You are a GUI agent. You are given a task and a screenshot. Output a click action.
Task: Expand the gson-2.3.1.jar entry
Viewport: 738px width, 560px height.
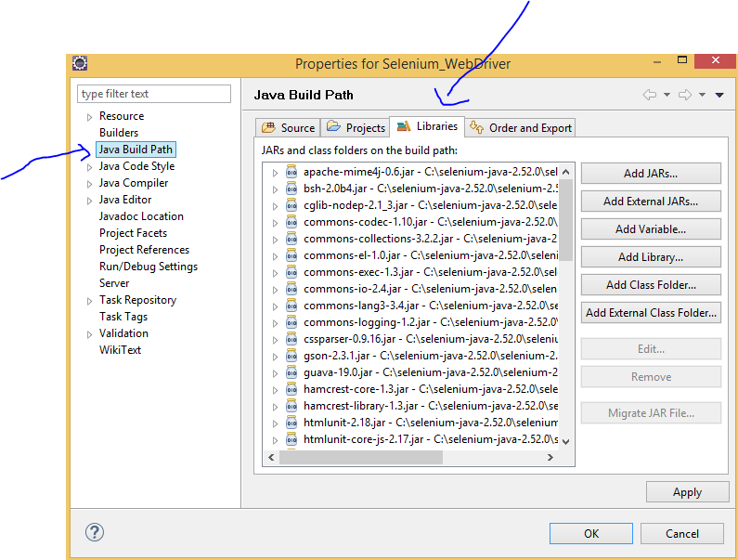coord(275,357)
